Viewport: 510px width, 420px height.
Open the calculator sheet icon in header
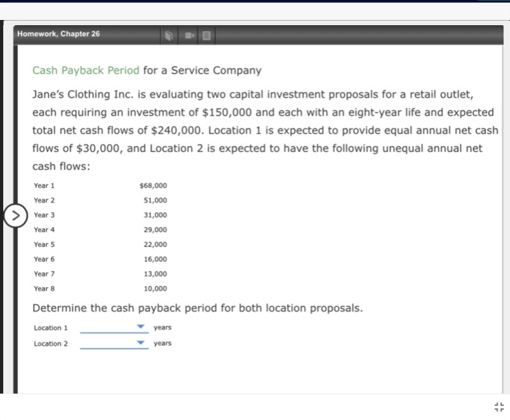tap(207, 35)
